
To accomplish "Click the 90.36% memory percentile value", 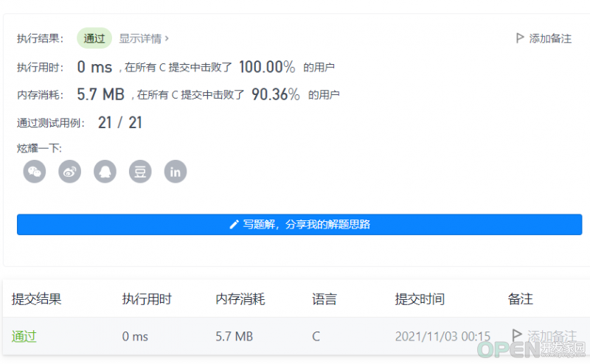I will 275,94.
